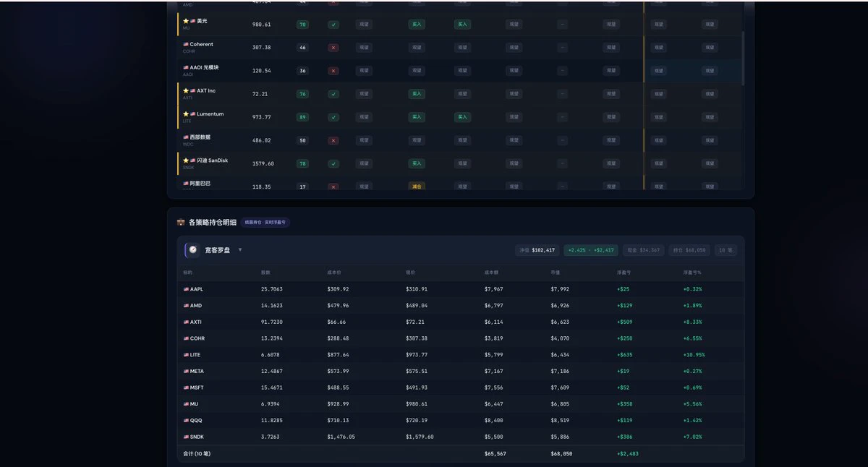Click the score badge 89 in the Lumentum row
The height and width of the screenshot is (467, 868).
point(302,117)
